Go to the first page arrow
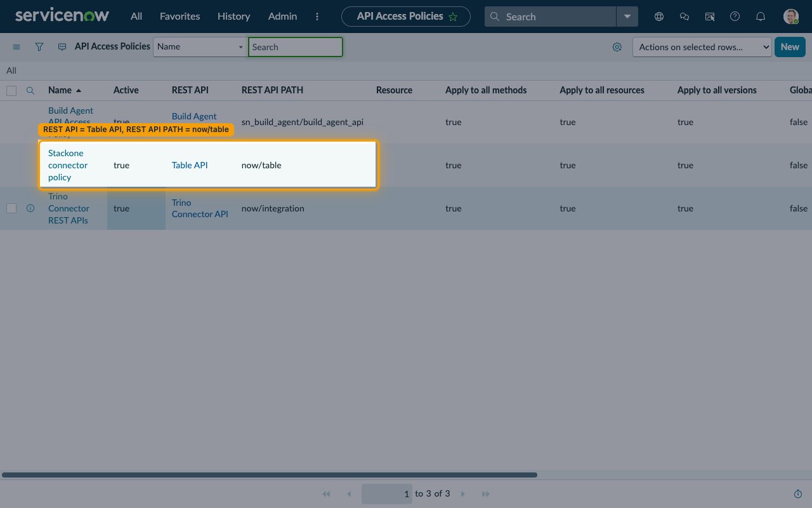The image size is (812, 508). pyautogui.click(x=326, y=494)
